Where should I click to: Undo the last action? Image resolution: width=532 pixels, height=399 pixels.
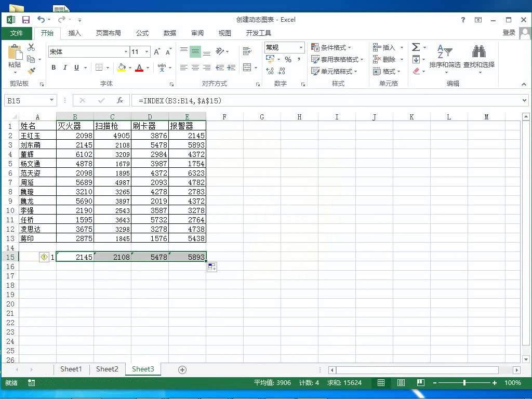click(x=41, y=20)
